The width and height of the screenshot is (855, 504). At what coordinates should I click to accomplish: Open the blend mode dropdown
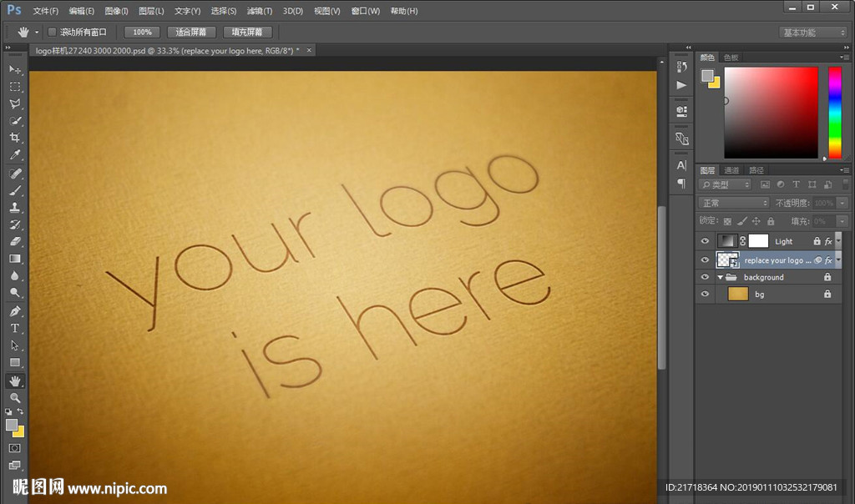pyautogui.click(x=733, y=203)
